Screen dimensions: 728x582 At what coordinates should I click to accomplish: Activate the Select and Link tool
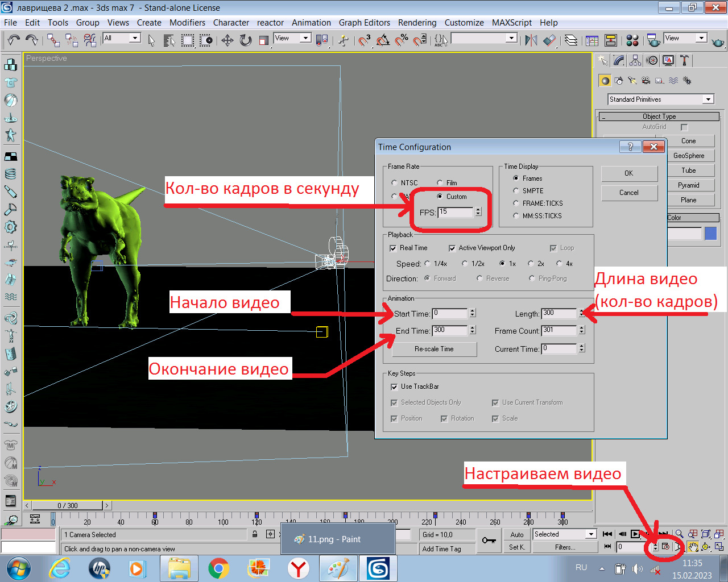tap(53, 40)
